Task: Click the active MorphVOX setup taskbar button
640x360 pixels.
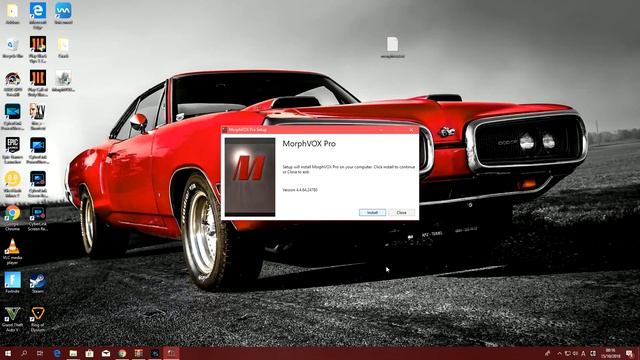Action: point(171,353)
